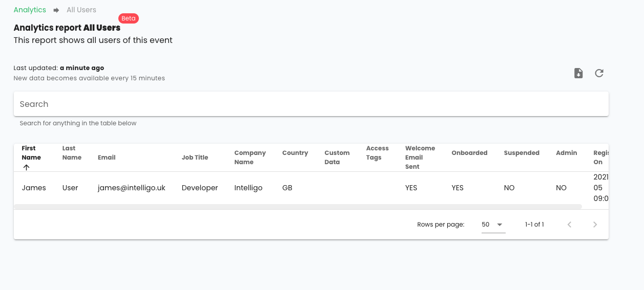The image size is (644, 290).
Task: Click the james@intelligo.uk email cell
Action: tap(132, 188)
